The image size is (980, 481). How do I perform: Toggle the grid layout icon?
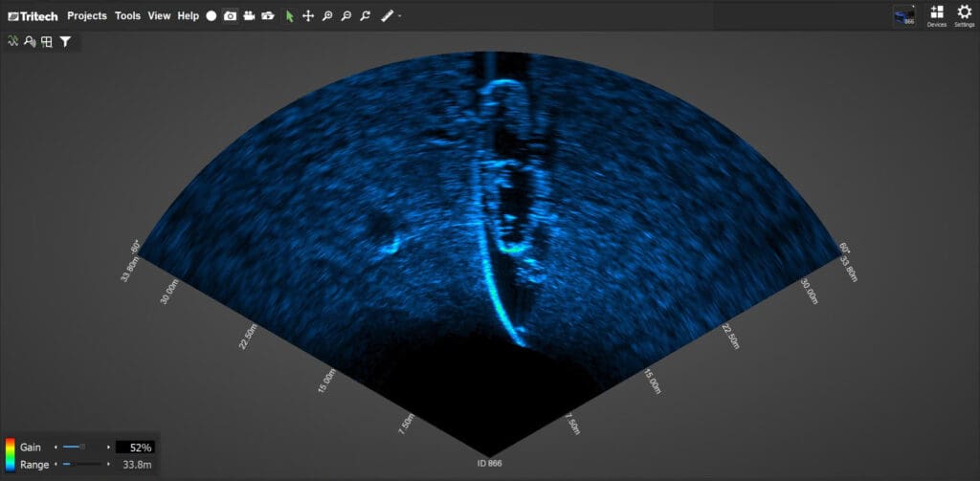pos(46,41)
